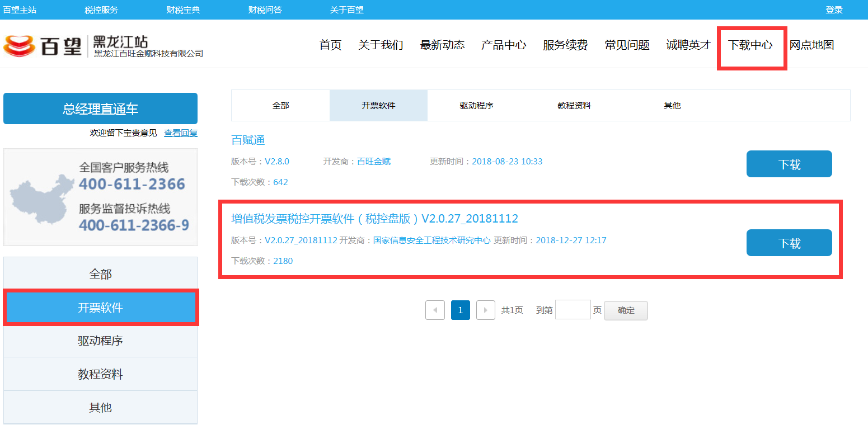Open the 服务续费 navigation item
The height and width of the screenshot is (425, 868).
tap(565, 45)
